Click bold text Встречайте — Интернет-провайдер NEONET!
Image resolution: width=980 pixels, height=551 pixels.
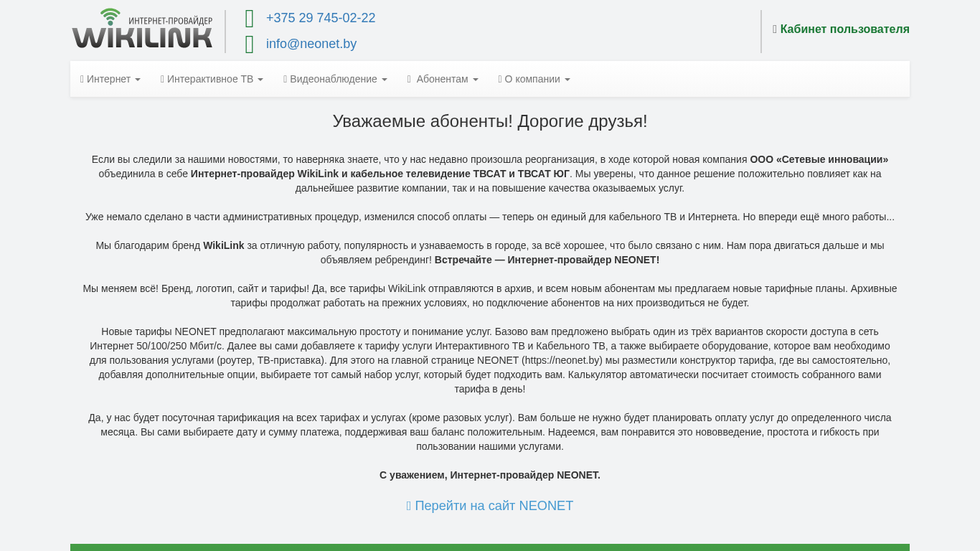pos(547,260)
